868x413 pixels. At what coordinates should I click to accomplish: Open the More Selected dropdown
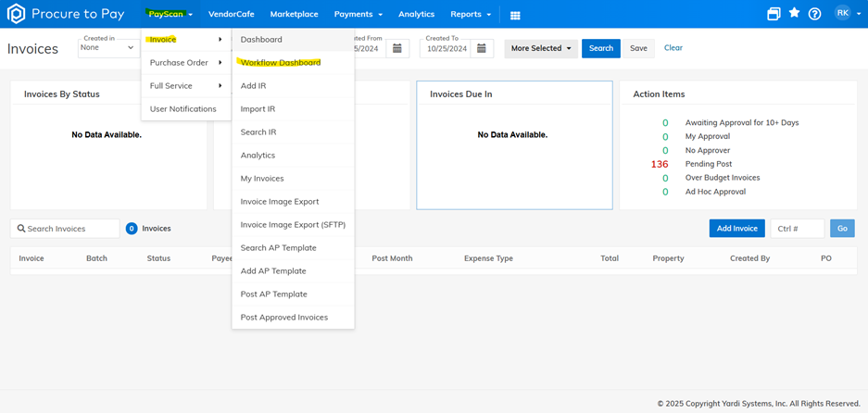[x=541, y=49]
